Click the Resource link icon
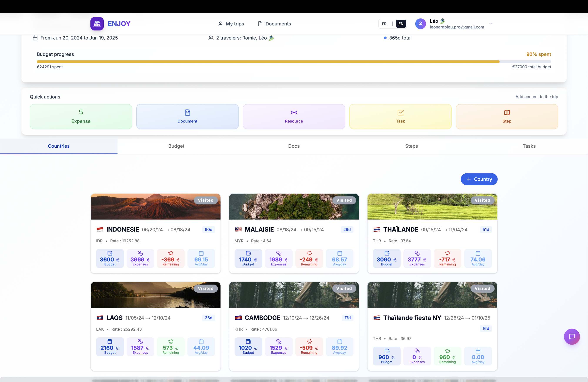The height and width of the screenshot is (382, 588). point(294,112)
